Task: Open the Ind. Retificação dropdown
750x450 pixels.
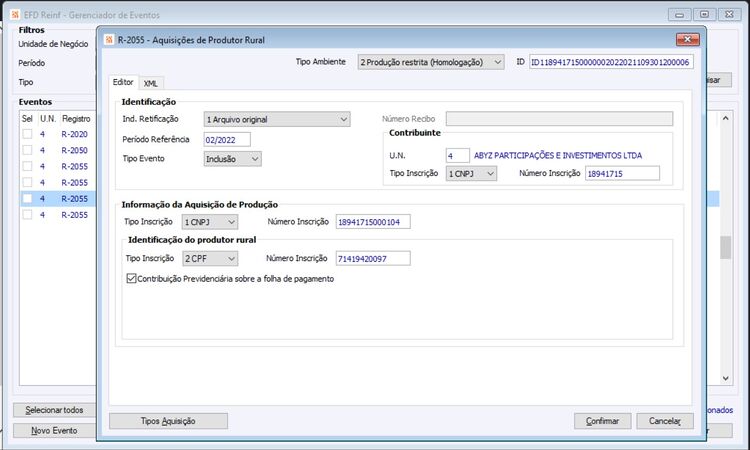Action: click(x=277, y=119)
